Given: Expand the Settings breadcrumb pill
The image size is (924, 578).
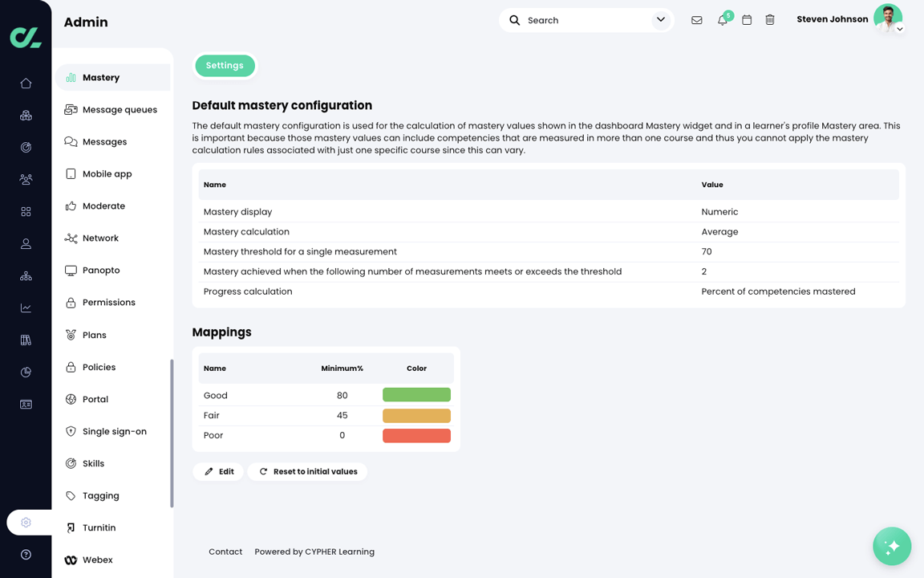Looking at the screenshot, I should (x=225, y=66).
